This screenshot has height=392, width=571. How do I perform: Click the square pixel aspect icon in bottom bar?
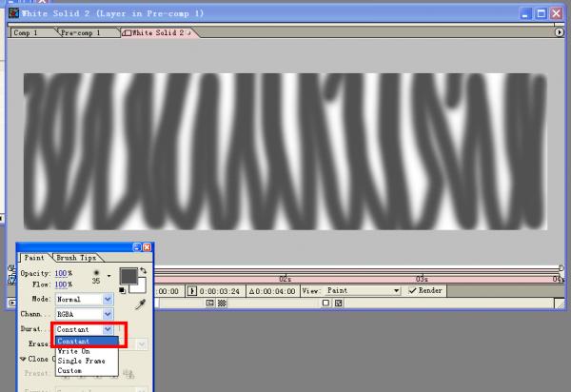(x=325, y=303)
